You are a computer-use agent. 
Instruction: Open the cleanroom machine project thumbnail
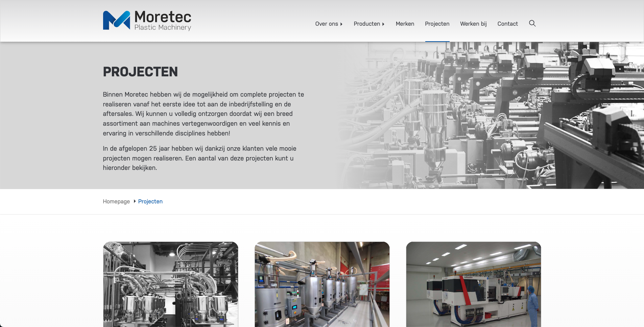[473, 284]
